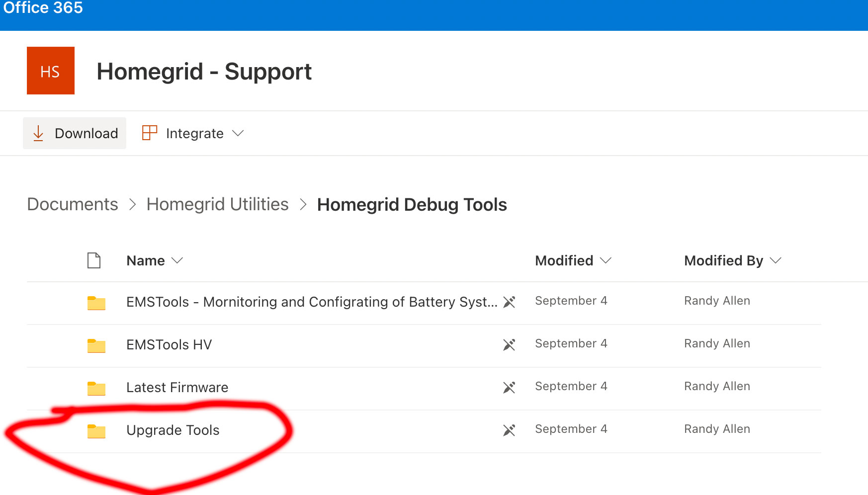This screenshot has width=868, height=495.
Task: Click sharing icon in EMSTools Mornitoring row
Action: 509,302
